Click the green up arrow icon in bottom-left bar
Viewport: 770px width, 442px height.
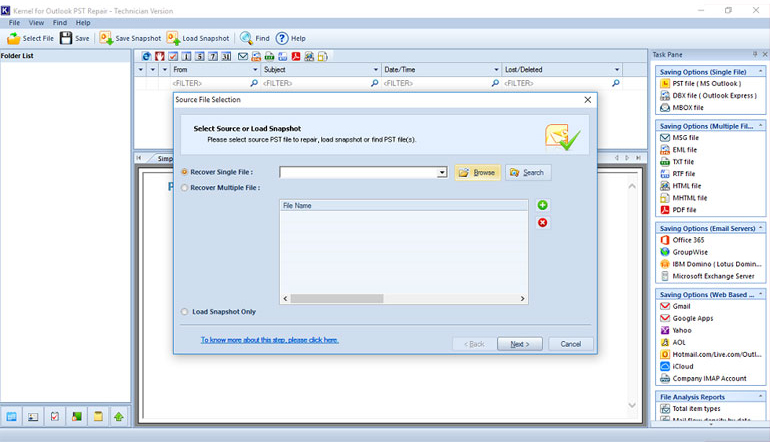point(119,416)
